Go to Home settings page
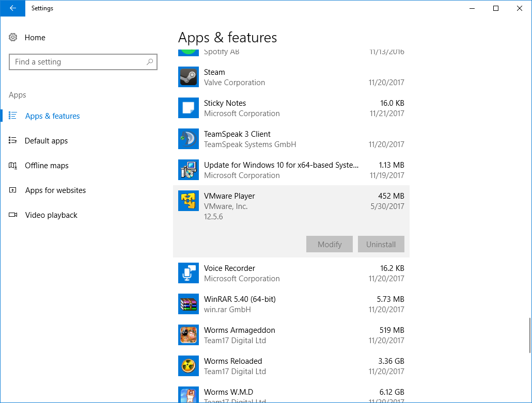Screen dimensions: 532x403 (x=35, y=37)
